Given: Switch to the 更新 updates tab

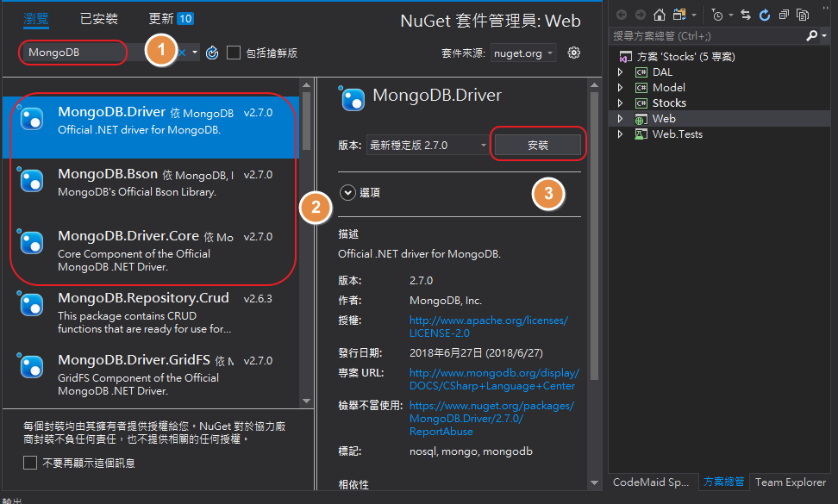Looking at the screenshot, I should [x=171, y=19].
